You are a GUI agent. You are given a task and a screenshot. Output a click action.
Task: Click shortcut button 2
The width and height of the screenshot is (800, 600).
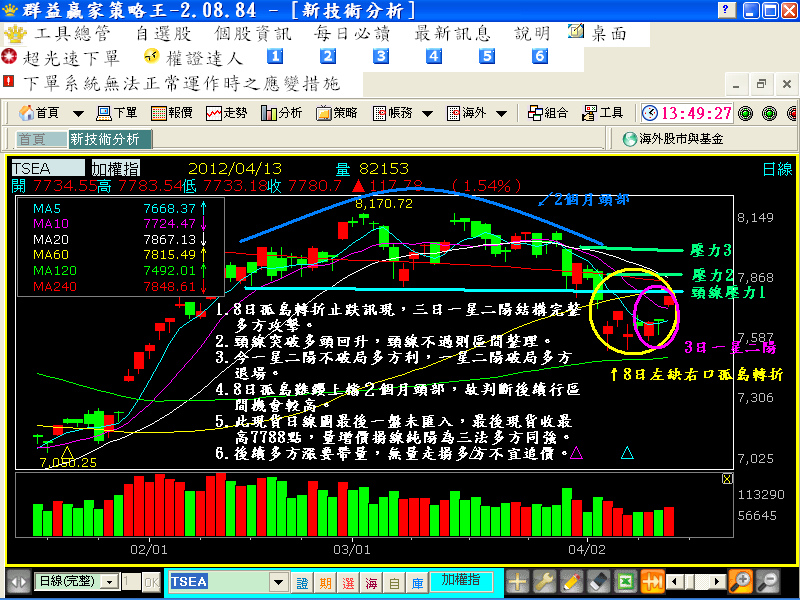328,56
